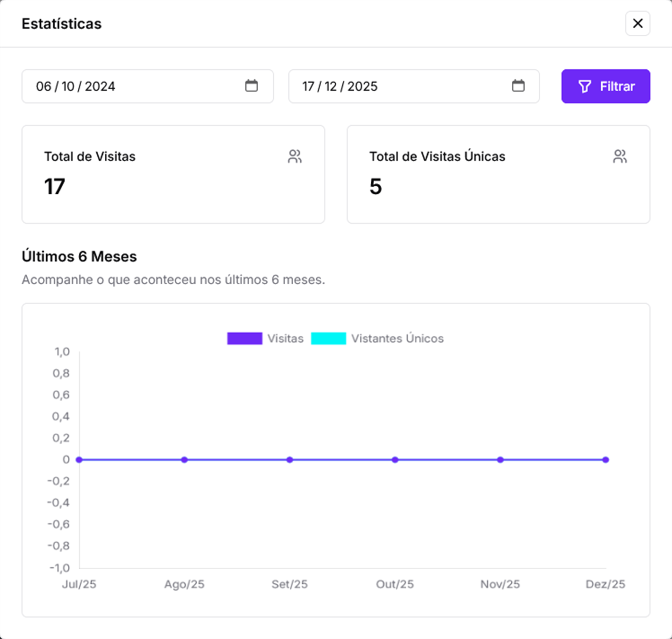This screenshot has height=639, width=672.
Task: Click the funnel icon on Filtrar
Action: 584,86
